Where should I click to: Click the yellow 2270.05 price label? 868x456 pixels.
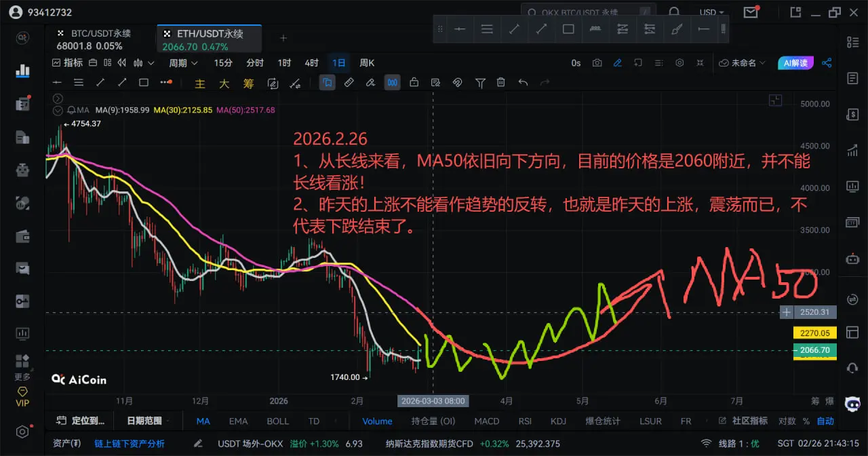pyautogui.click(x=814, y=333)
